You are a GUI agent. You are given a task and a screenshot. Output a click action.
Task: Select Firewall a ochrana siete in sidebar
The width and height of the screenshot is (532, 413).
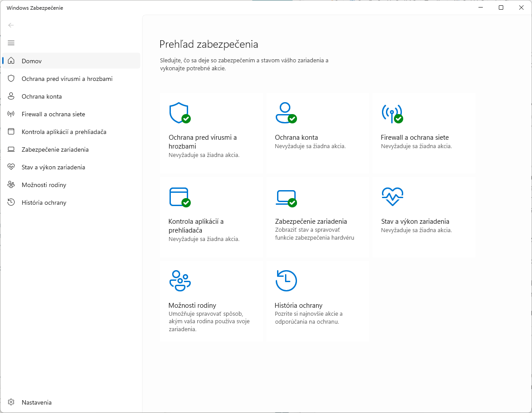point(53,114)
